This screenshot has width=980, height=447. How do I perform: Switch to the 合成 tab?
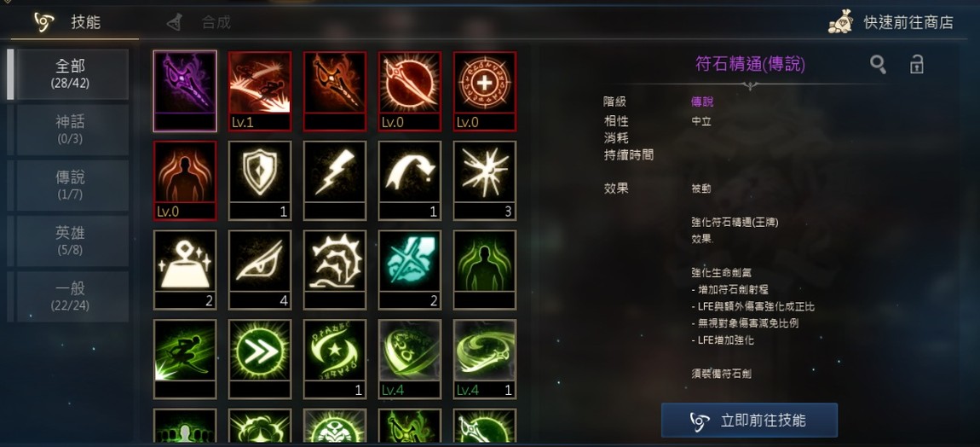pos(199,22)
